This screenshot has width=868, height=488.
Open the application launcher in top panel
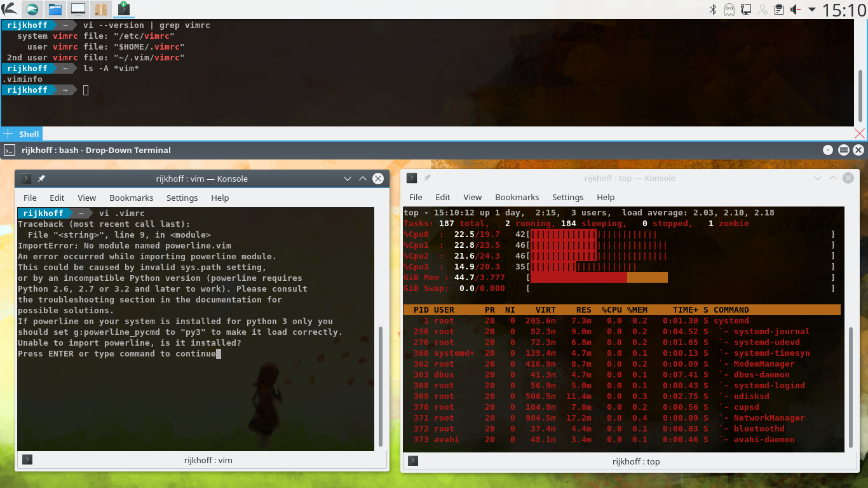(x=9, y=9)
